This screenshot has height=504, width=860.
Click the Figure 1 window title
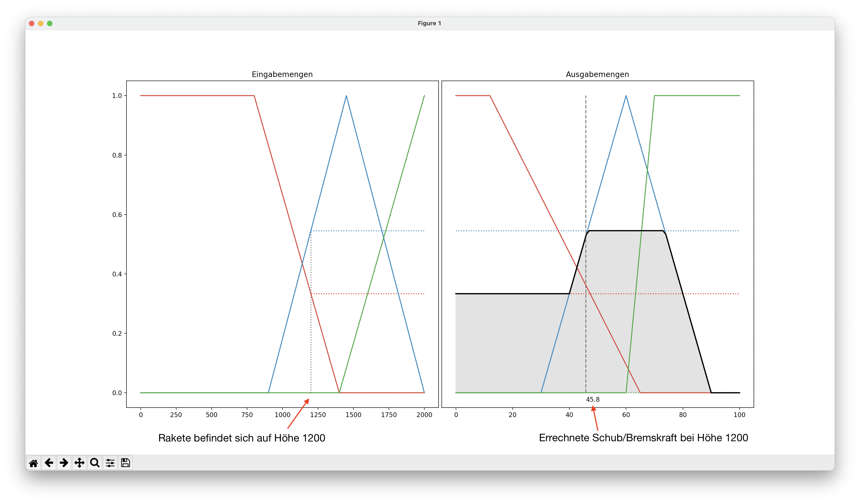429,23
